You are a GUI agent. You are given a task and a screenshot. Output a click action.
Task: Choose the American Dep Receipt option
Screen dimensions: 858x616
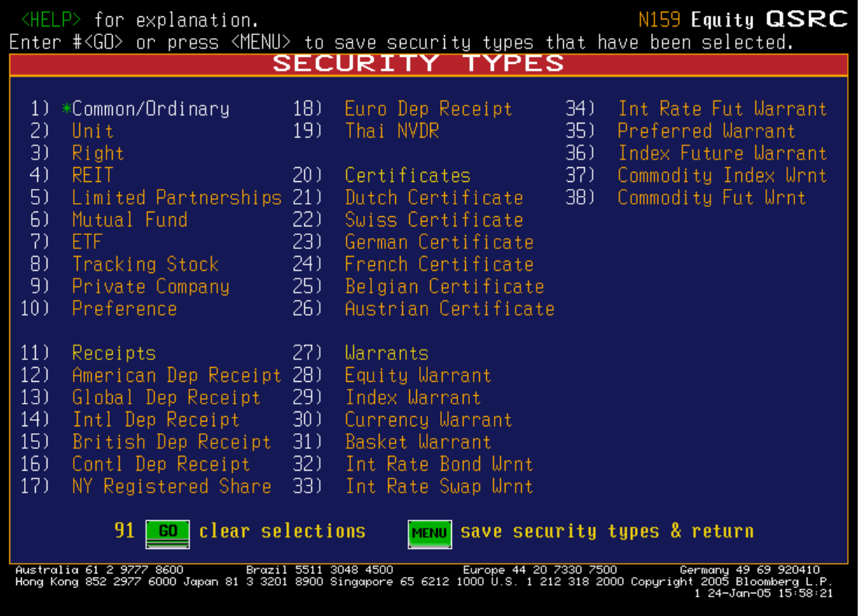pyautogui.click(x=177, y=376)
